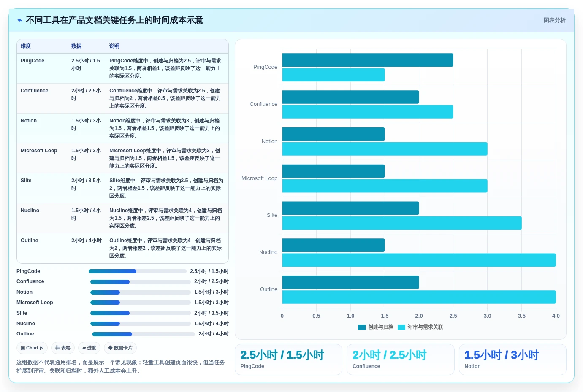Open the Notion data card

(x=512, y=360)
